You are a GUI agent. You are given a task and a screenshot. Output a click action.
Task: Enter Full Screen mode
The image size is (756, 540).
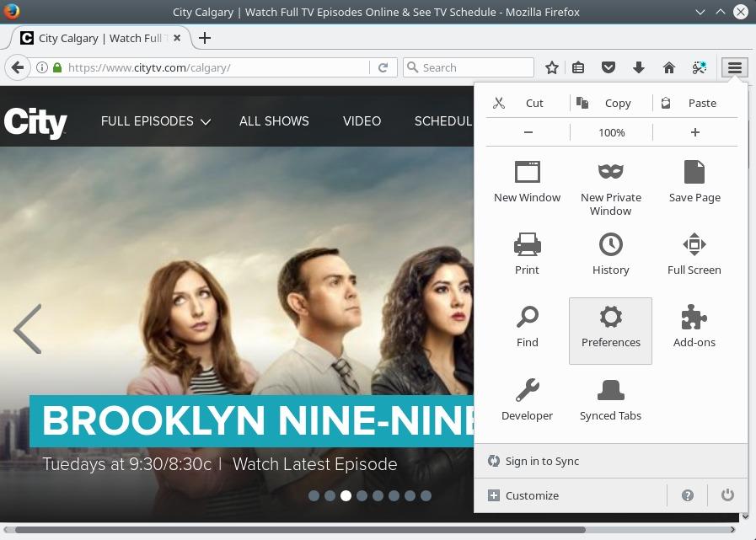pyautogui.click(x=694, y=253)
